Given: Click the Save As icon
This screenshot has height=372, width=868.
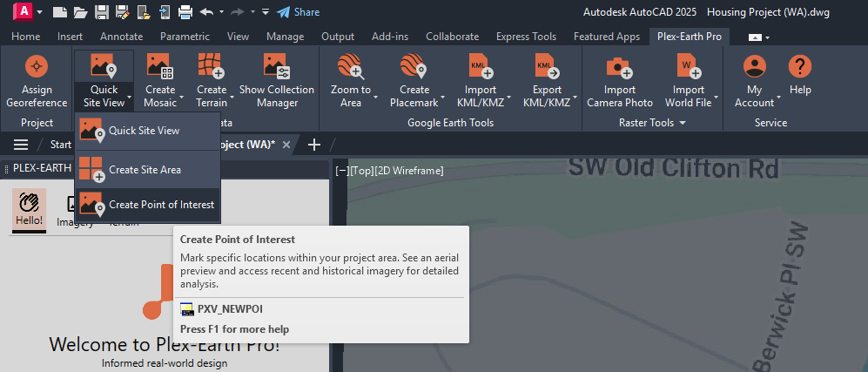Looking at the screenshot, I should [x=123, y=11].
